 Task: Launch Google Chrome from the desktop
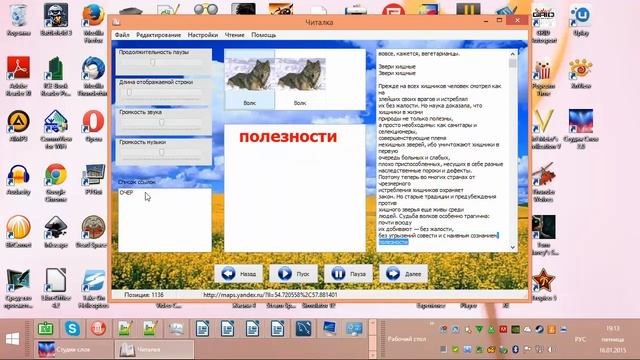coord(56,182)
